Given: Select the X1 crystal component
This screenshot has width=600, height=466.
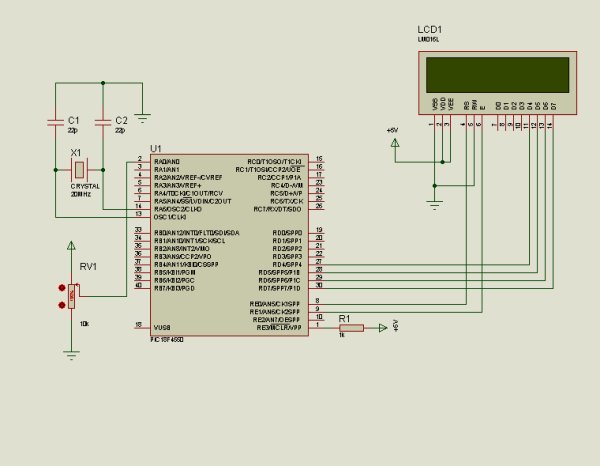Looking at the screenshot, I should pos(79,170).
